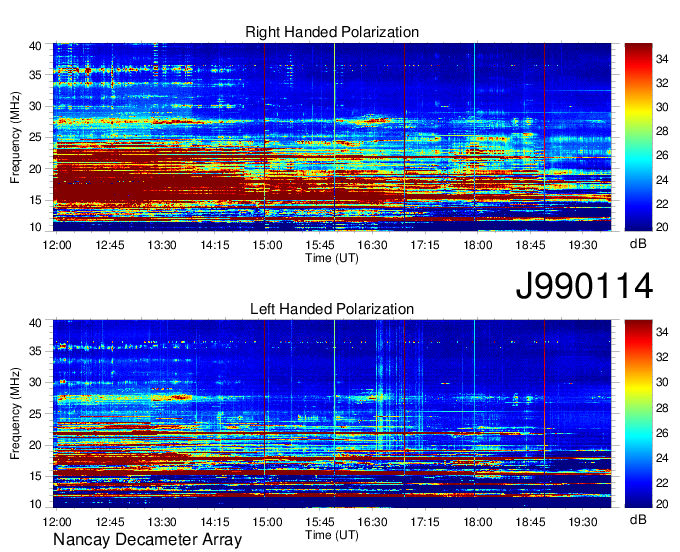This screenshot has height=552, width=680.
Task: Click Frequency (MHz) label on right-handed plot
Action: pos(15,137)
